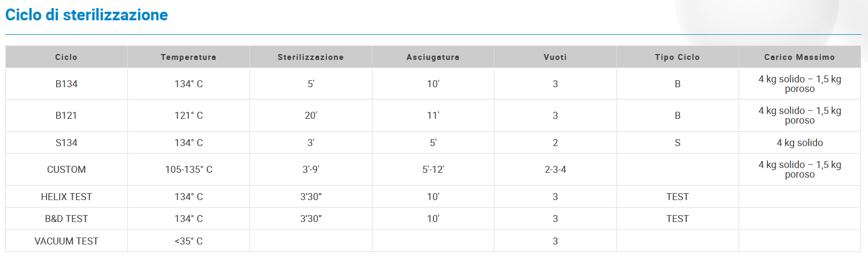Viewport: 868px width, 260px height.
Task: Select the Ciclo column header
Action: pos(66,57)
